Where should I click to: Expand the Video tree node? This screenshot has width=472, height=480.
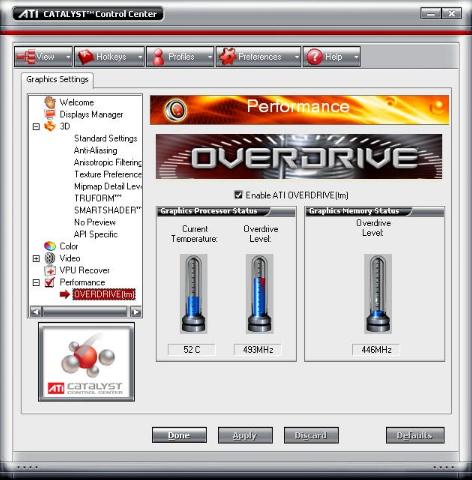tap(36, 259)
